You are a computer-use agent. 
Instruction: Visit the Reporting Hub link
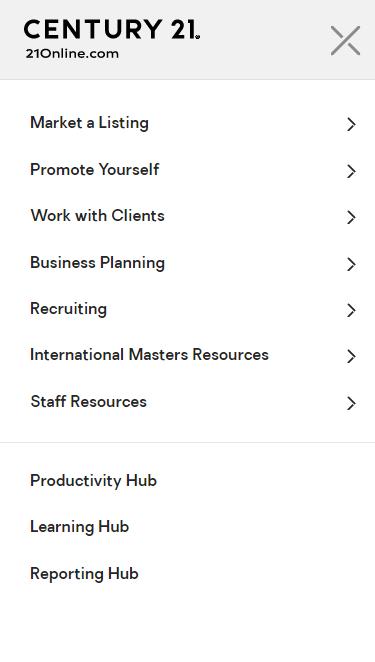(x=84, y=574)
